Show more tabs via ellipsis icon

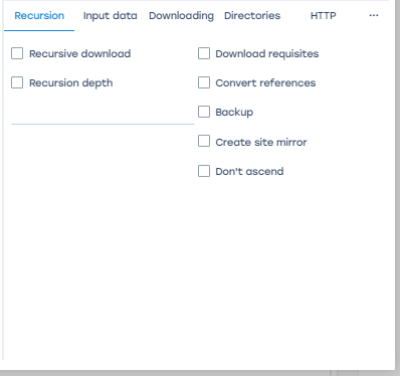(x=374, y=15)
